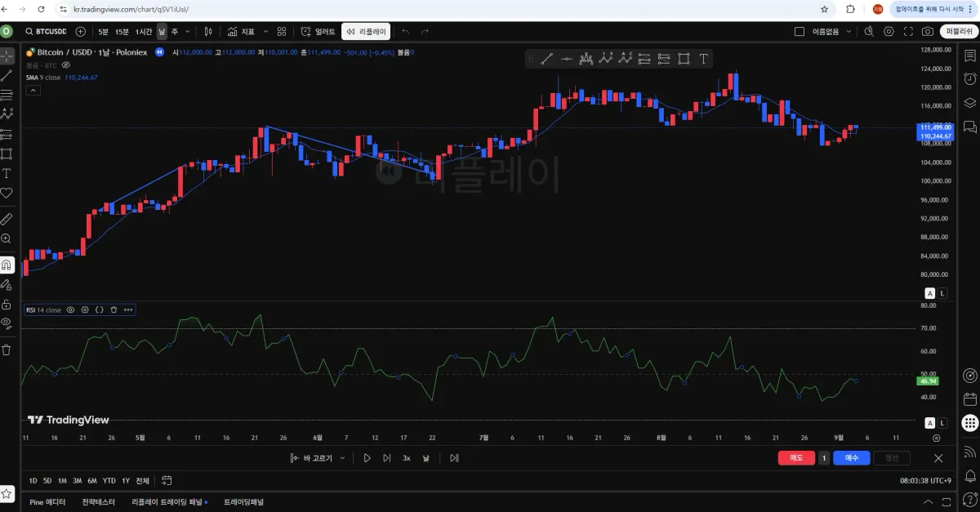Viewport: 980px width, 512px height.
Task: Select the crosshair cursor tool in left toolbar
Action: 7,56
